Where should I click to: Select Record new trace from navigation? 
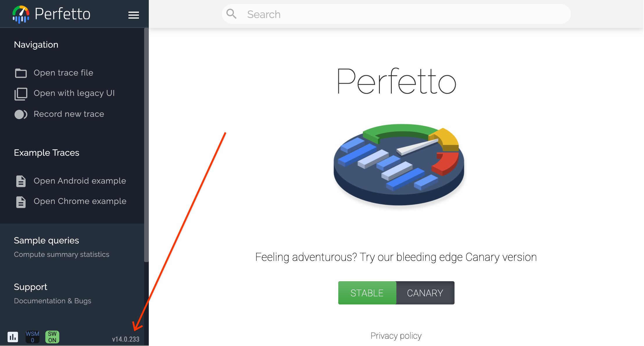[69, 114]
